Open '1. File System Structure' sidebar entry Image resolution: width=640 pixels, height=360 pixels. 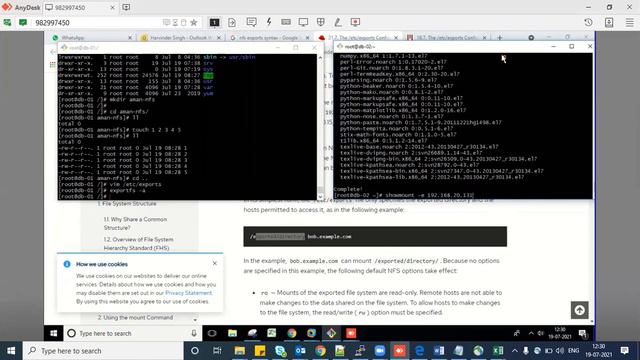[127, 203]
